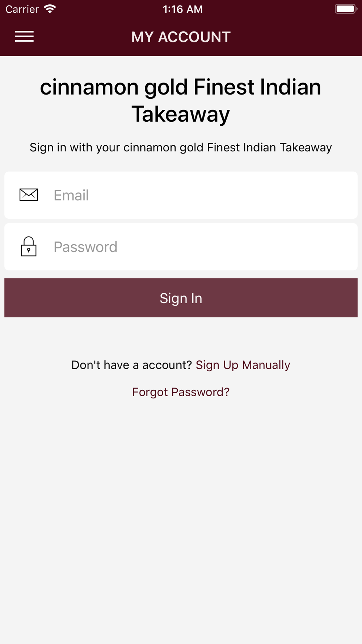Image resolution: width=362 pixels, height=644 pixels.
Task: Tap the blank gap between Sign In and sign-up text
Action: point(181,338)
